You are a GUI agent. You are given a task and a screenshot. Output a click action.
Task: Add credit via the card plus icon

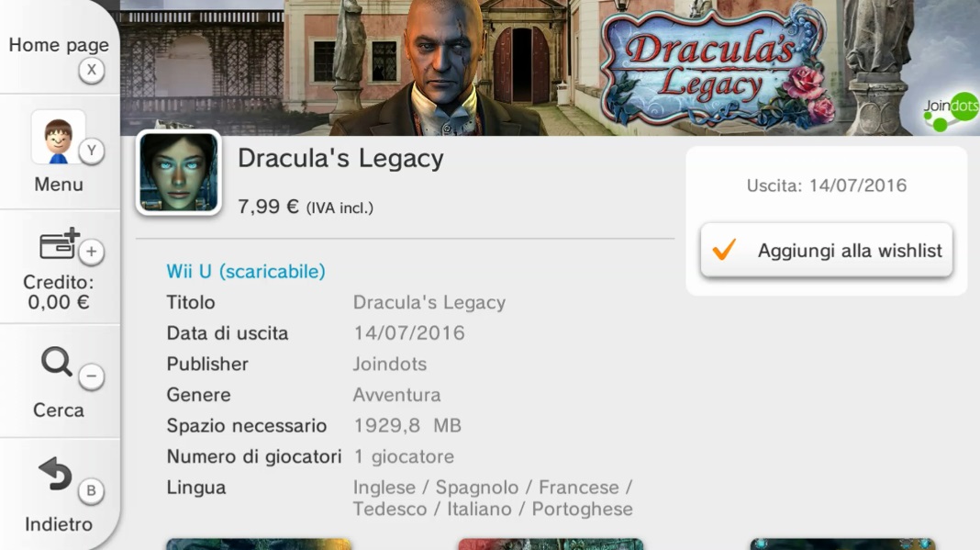[x=59, y=243]
